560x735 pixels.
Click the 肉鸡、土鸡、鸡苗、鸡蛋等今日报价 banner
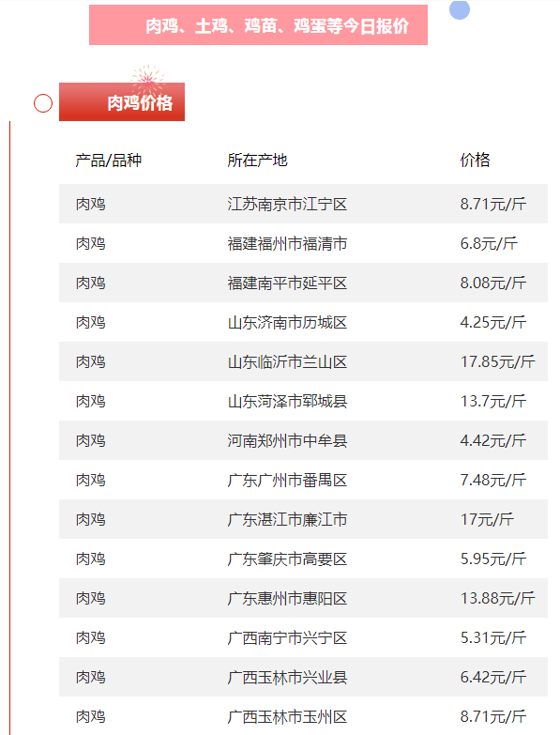(x=258, y=25)
